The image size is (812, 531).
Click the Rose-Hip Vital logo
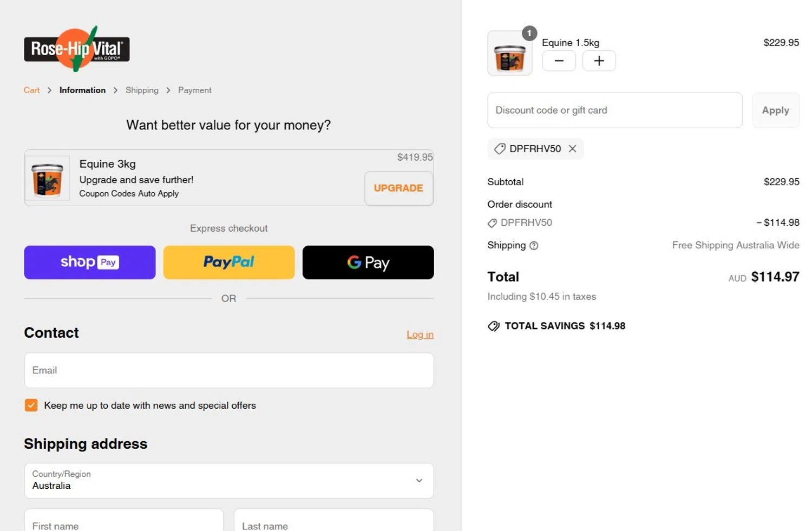(76, 49)
